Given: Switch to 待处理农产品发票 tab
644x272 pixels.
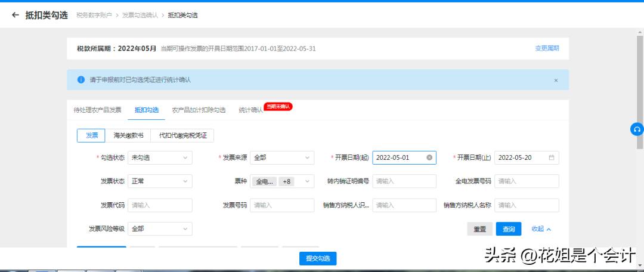Looking at the screenshot, I should 97,110.
